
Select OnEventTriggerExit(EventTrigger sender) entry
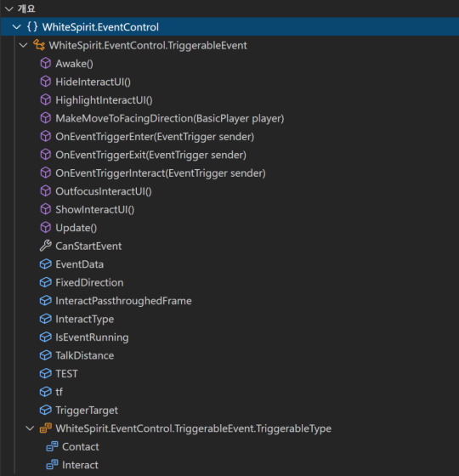(151, 155)
